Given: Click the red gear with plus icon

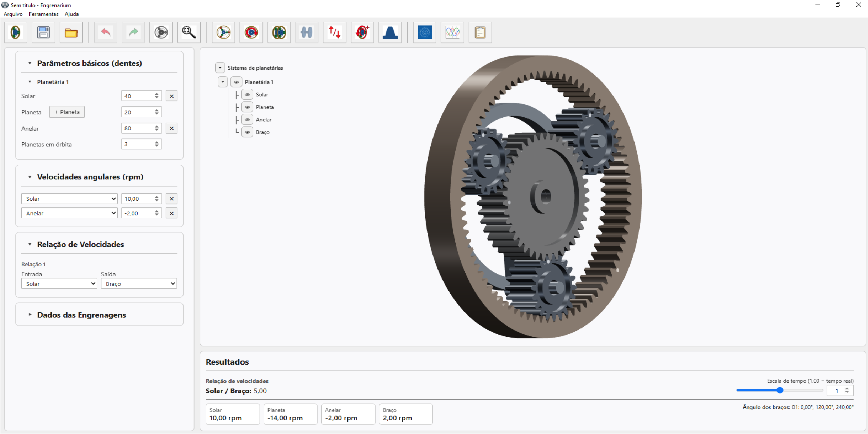Looking at the screenshot, I should tap(362, 33).
